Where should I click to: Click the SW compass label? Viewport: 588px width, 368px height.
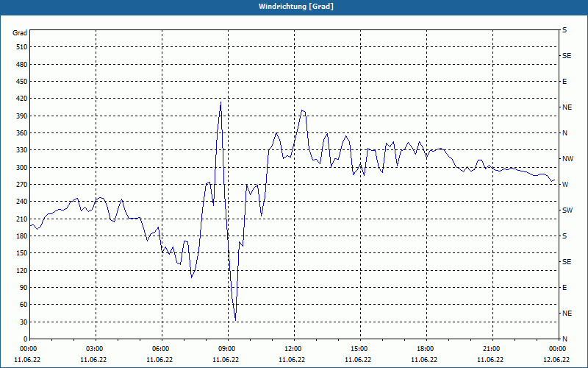(x=567, y=210)
